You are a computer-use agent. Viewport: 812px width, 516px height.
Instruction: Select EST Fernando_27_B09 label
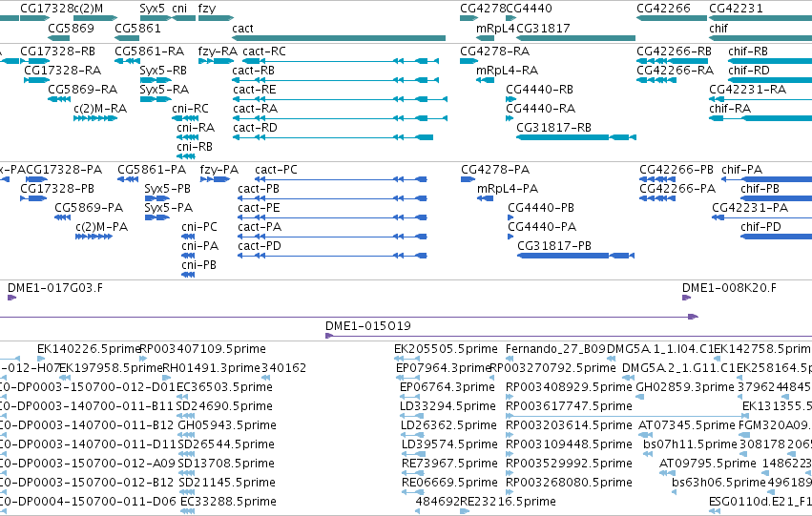coord(555,349)
